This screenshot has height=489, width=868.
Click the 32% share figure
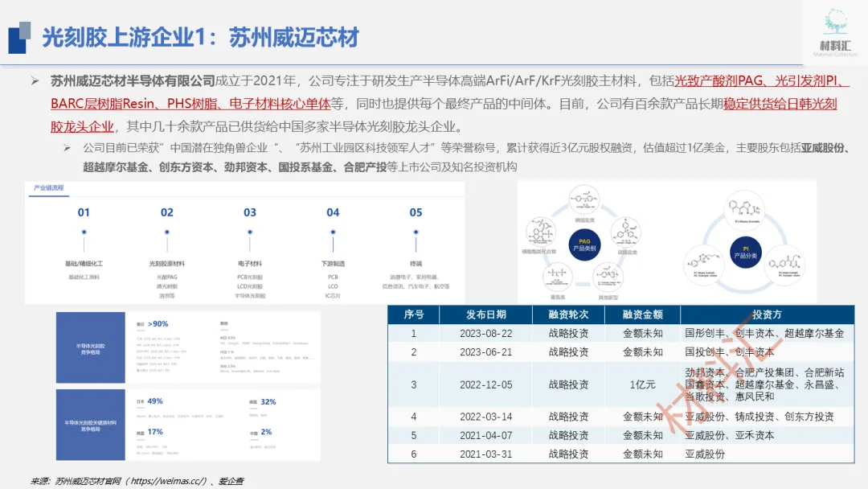point(268,401)
